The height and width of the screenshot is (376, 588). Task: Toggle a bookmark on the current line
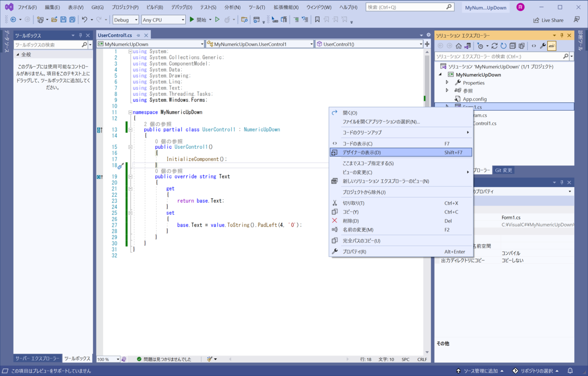[x=318, y=20]
